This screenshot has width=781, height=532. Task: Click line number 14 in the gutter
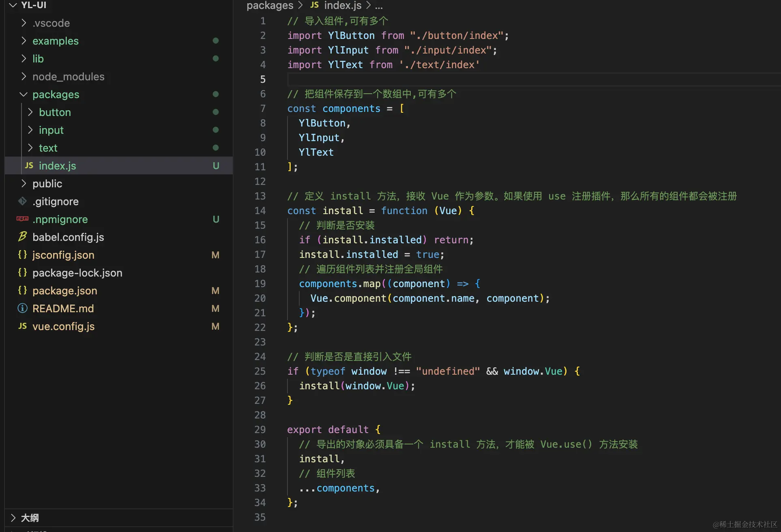click(260, 210)
